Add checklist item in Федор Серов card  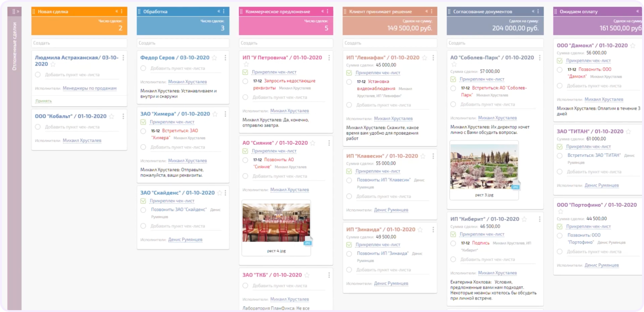coord(178,69)
